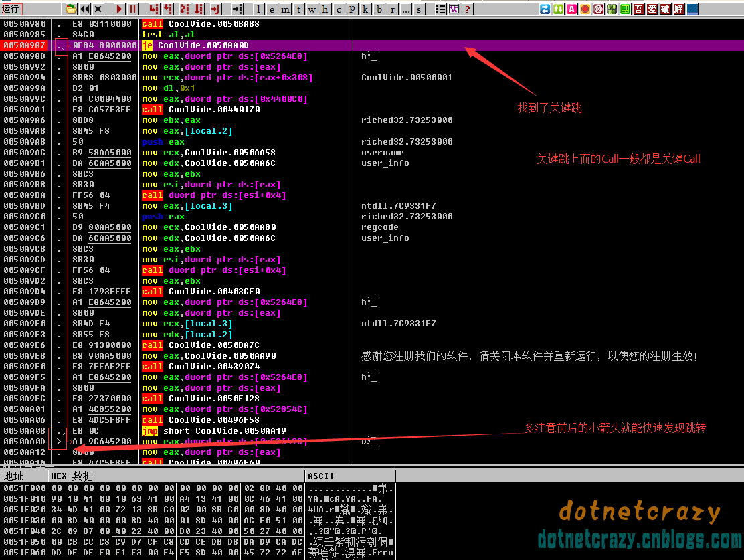
Task: Select the 感谢您注册我们的软件 comment line
Action: coord(529,356)
